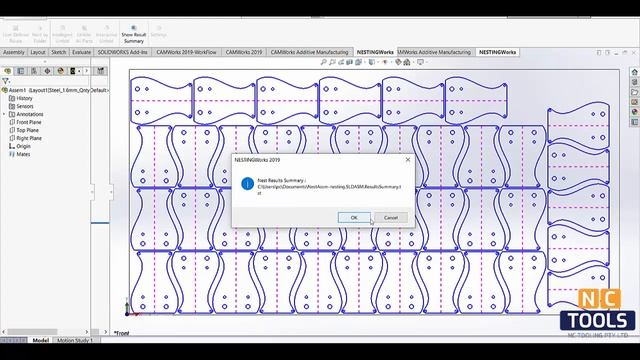
Task: Open the dark CAM manager tab icon
Action: click(74, 71)
